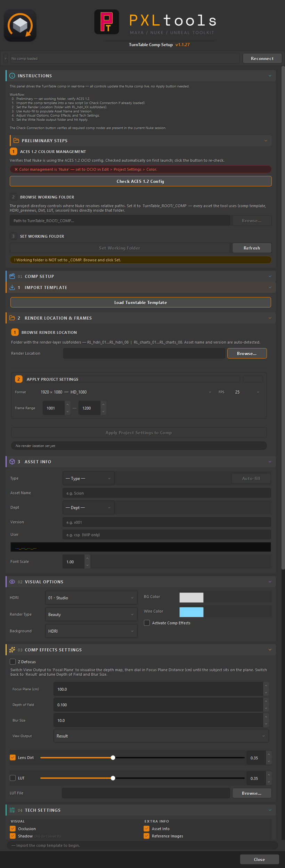Open the View Output dropdown
Viewport: 285px width, 868px height.
tap(161, 736)
